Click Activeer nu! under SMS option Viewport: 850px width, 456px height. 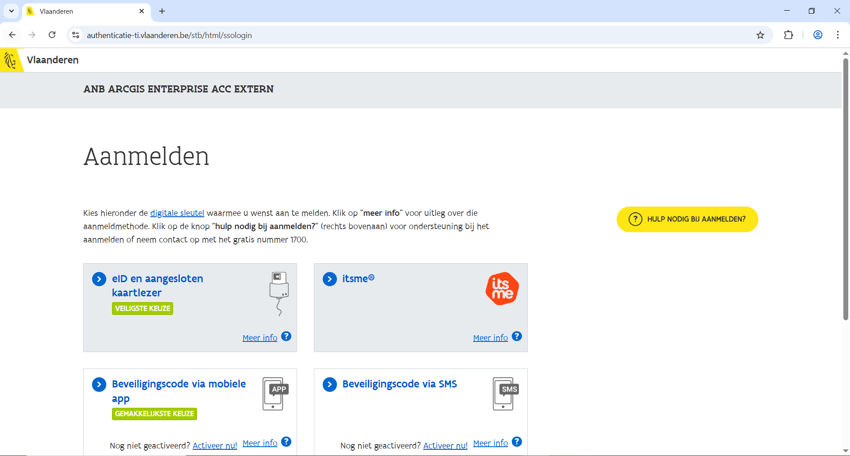pyautogui.click(x=445, y=445)
